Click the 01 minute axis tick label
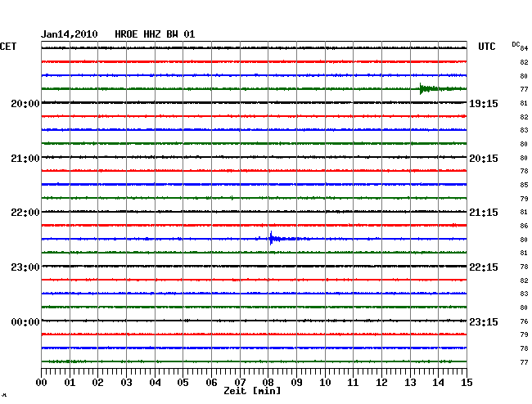The height and width of the screenshot is (404, 532). (70, 382)
